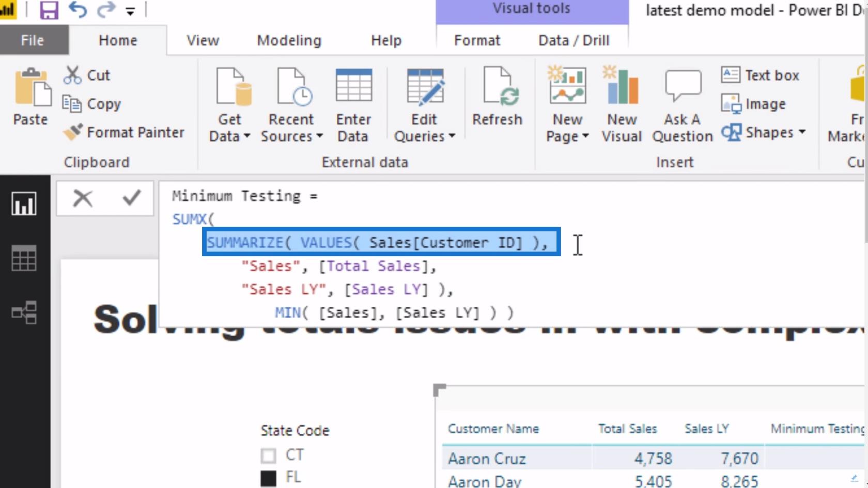The height and width of the screenshot is (488, 868).
Task: Switch to Report view in sidebar
Action: point(24,204)
